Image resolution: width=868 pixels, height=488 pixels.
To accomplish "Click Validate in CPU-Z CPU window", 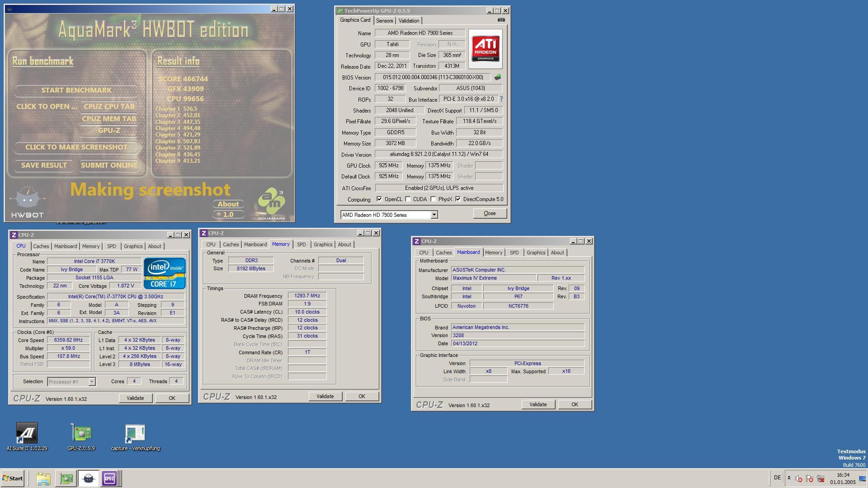I will tap(135, 398).
